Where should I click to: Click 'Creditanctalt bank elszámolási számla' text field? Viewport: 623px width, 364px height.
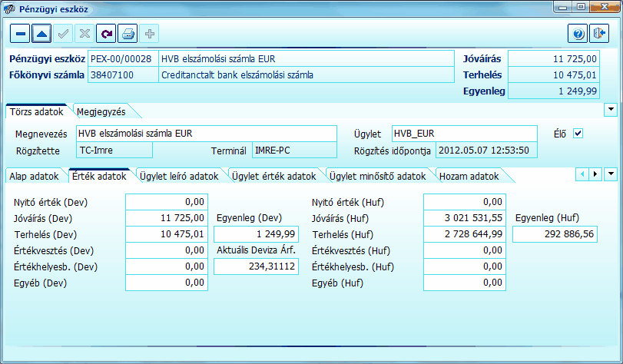point(307,74)
